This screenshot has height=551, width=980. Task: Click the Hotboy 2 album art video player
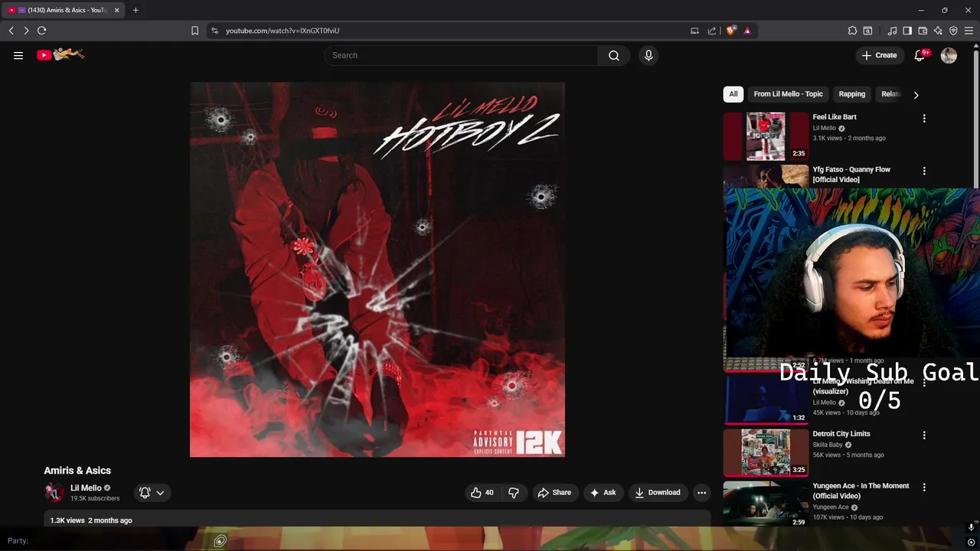377,269
